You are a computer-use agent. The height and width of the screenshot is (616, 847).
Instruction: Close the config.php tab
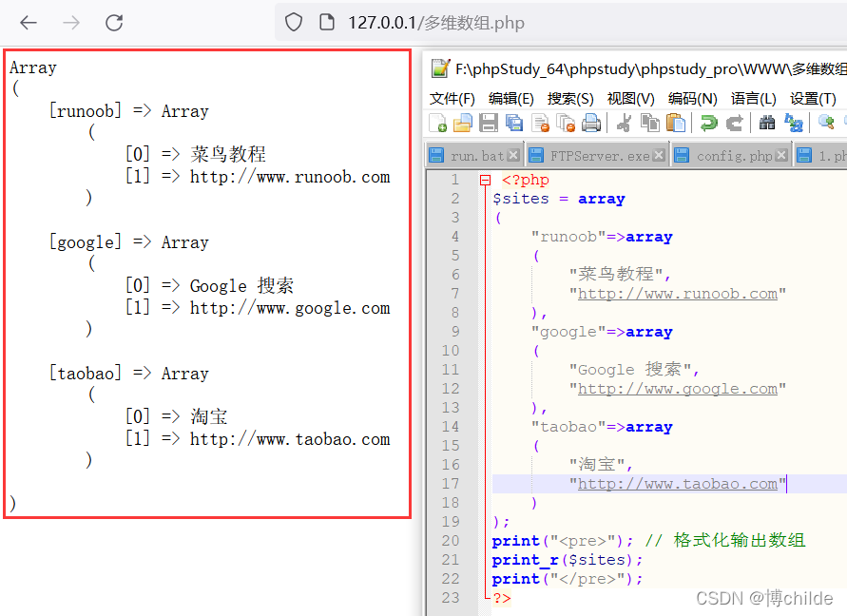[x=781, y=155]
